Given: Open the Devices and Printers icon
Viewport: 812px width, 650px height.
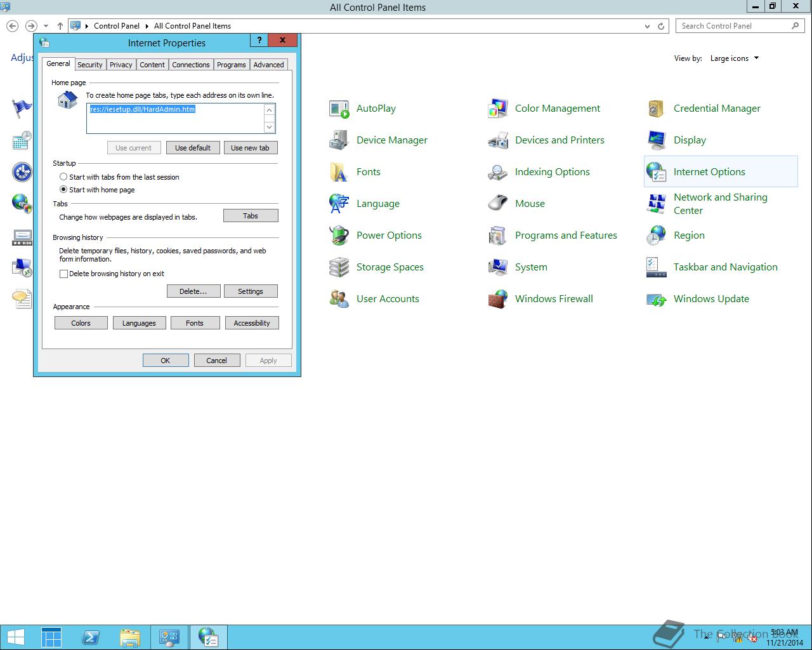Looking at the screenshot, I should (498, 140).
